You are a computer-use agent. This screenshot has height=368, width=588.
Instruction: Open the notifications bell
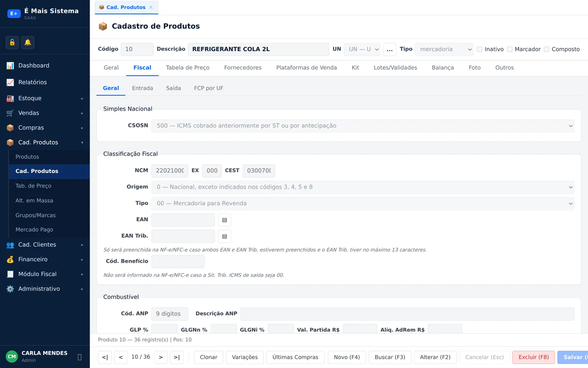(x=28, y=42)
